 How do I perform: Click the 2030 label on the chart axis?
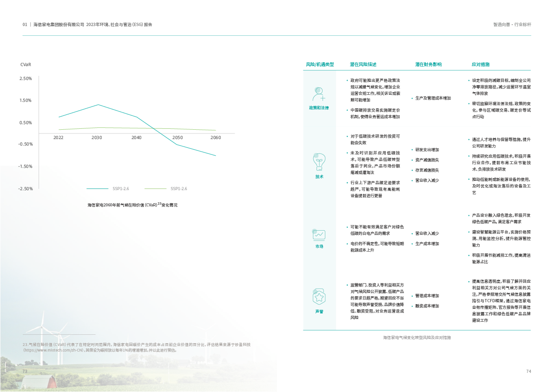97,138
